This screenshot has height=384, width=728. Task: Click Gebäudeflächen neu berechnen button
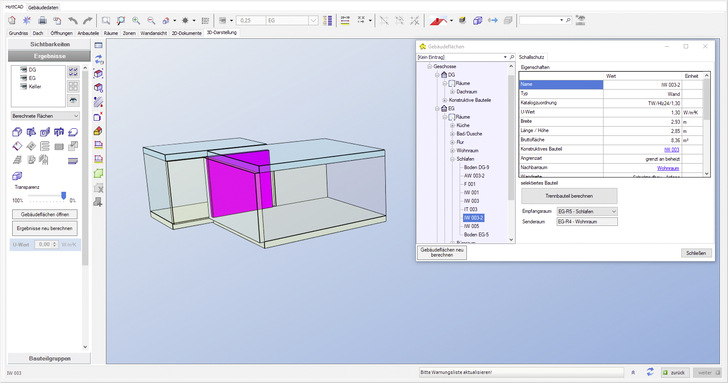(x=442, y=252)
